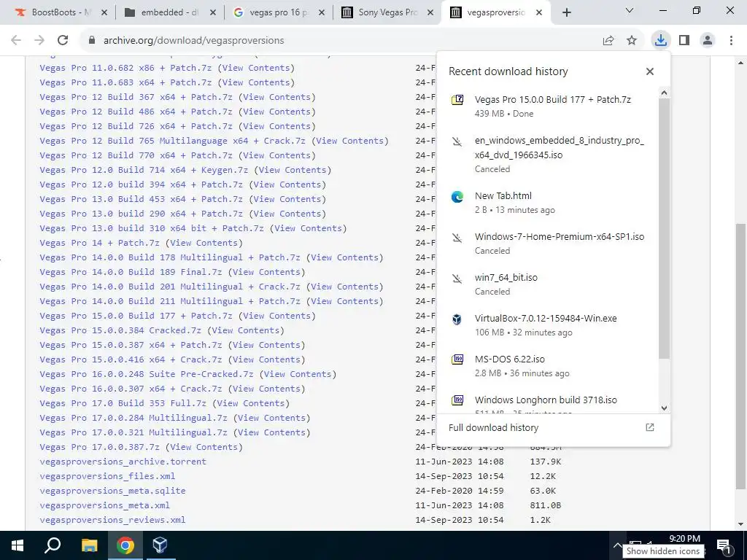Click the VirtualBox installer file icon
Image resolution: width=747 pixels, height=560 pixels.
click(457, 319)
